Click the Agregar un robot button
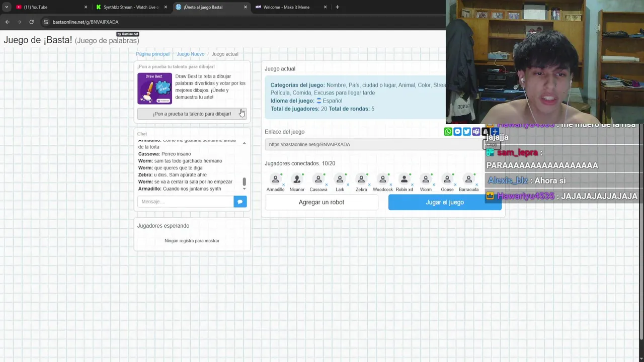 [x=321, y=202]
